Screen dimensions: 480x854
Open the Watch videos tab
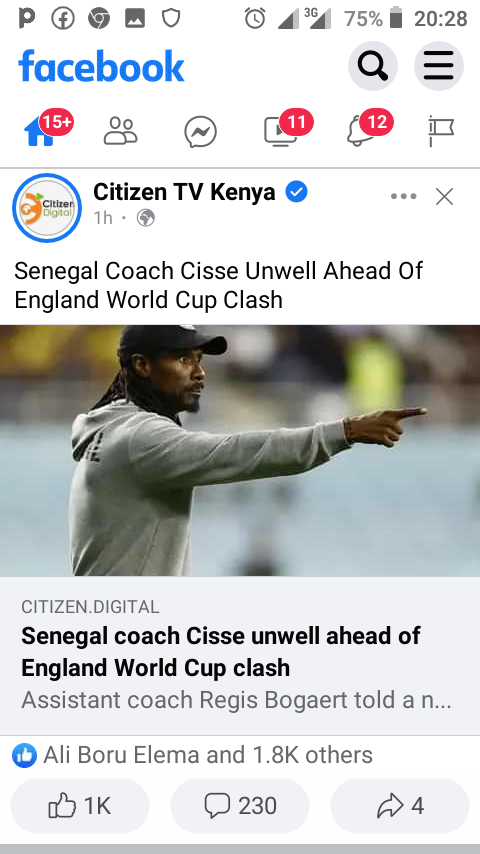[x=281, y=132]
